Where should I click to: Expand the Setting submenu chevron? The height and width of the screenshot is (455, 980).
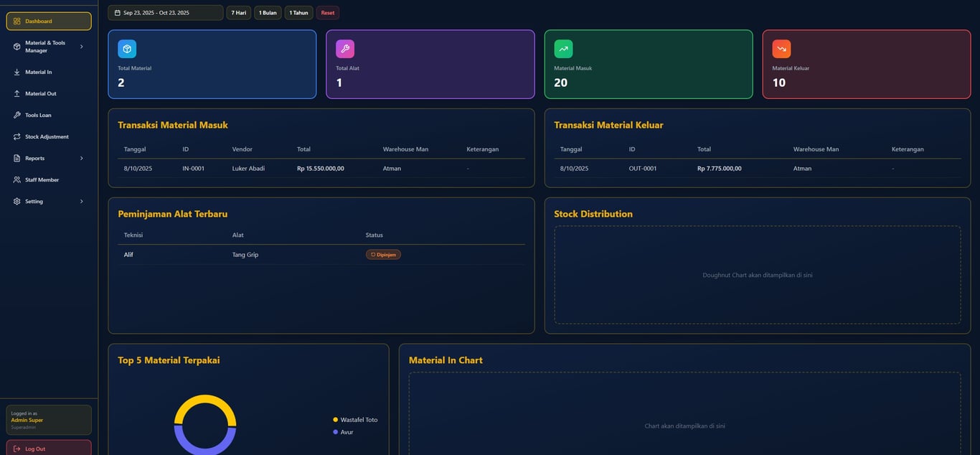click(x=81, y=201)
